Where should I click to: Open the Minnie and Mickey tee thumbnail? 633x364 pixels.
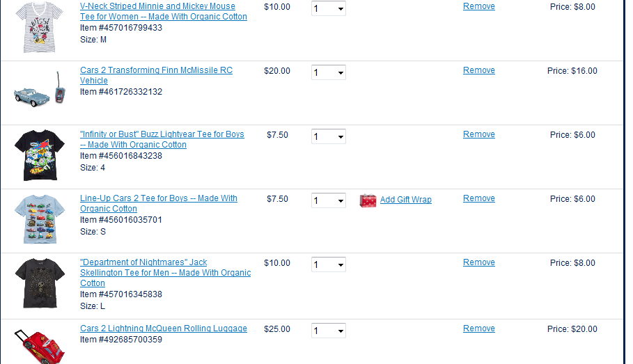(40, 26)
